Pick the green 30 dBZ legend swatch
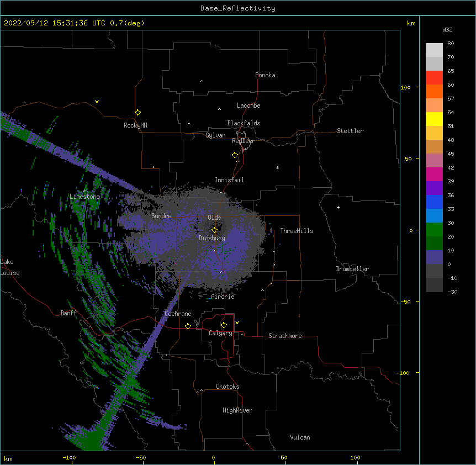Screen dimensions: 476x465 click(434, 230)
